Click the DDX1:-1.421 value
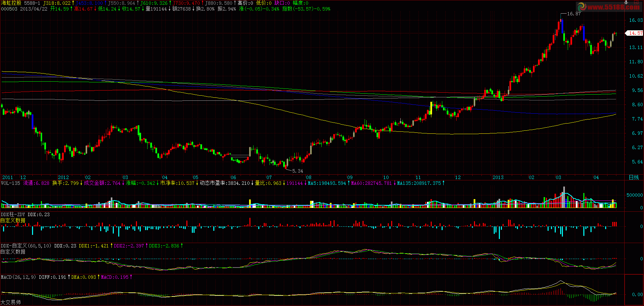The width and height of the screenshot is (644, 306). 94,246
